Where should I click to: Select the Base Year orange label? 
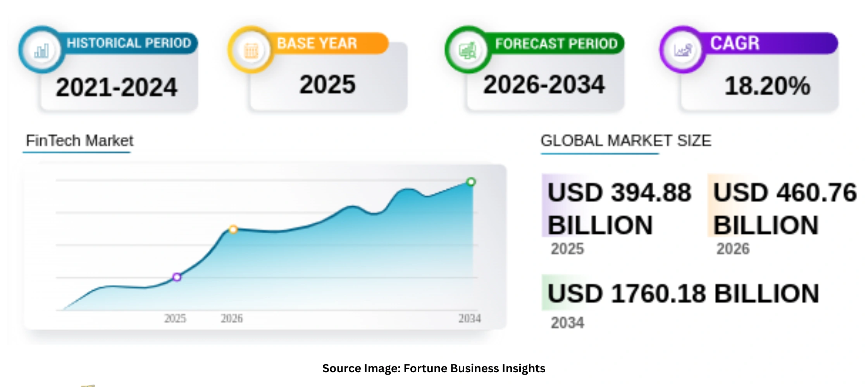click(x=317, y=43)
